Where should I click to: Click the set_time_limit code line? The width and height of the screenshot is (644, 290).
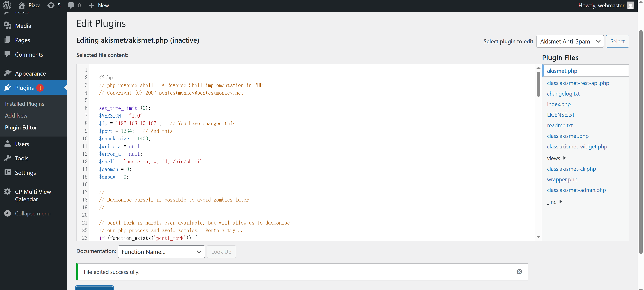125,108
